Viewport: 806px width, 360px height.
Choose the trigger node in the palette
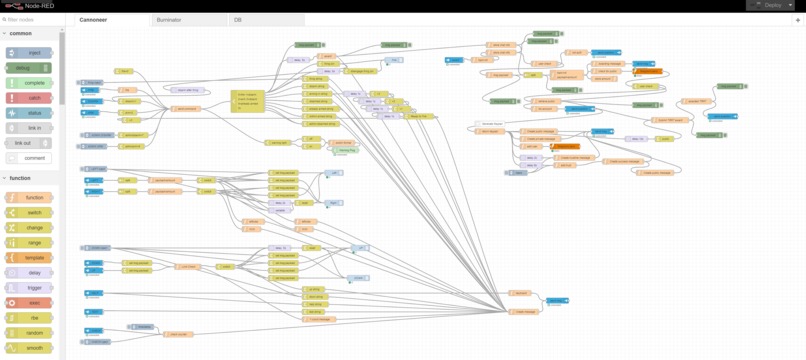(29, 288)
